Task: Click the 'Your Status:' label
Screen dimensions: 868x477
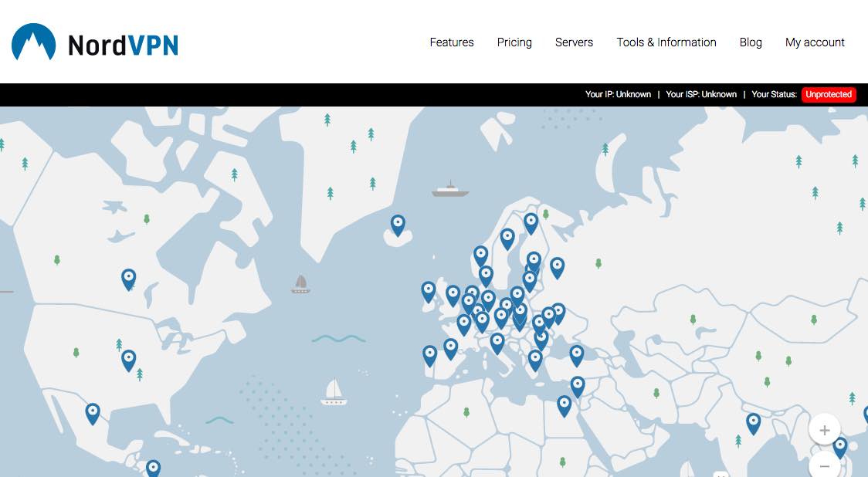Action: coord(774,94)
